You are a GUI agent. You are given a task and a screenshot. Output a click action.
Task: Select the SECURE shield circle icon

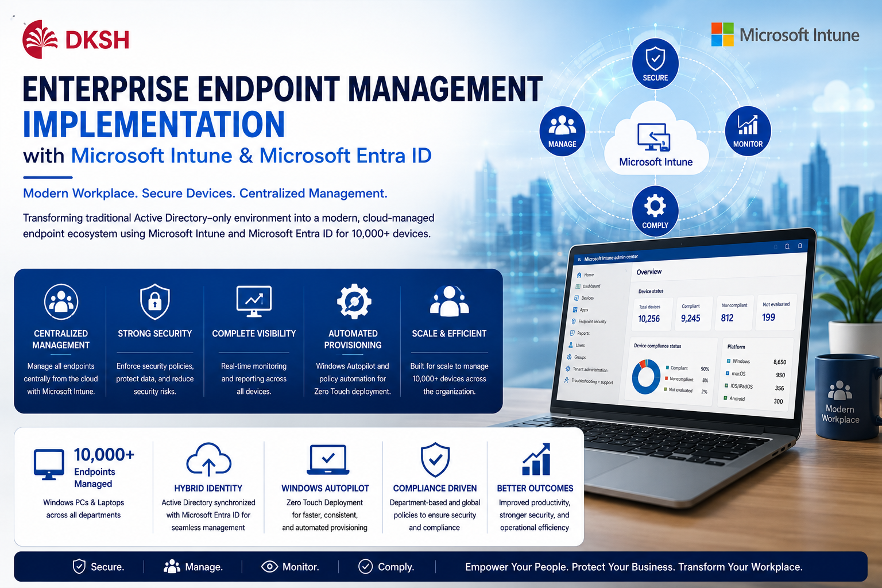[x=655, y=63]
